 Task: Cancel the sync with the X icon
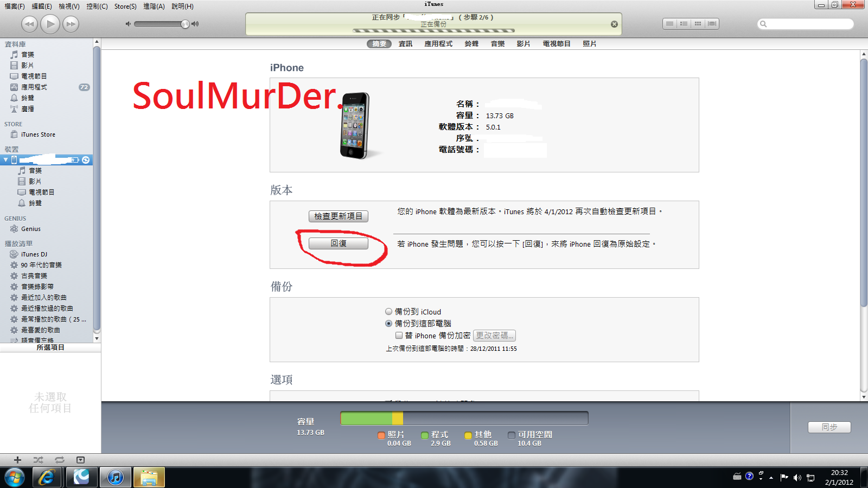tap(614, 24)
